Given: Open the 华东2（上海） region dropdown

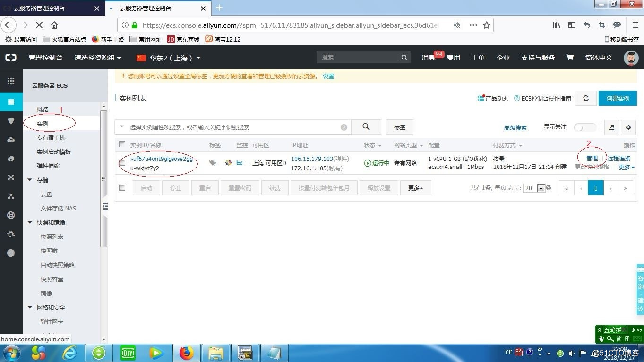Looking at the screenshot, I should coord(169,58).
